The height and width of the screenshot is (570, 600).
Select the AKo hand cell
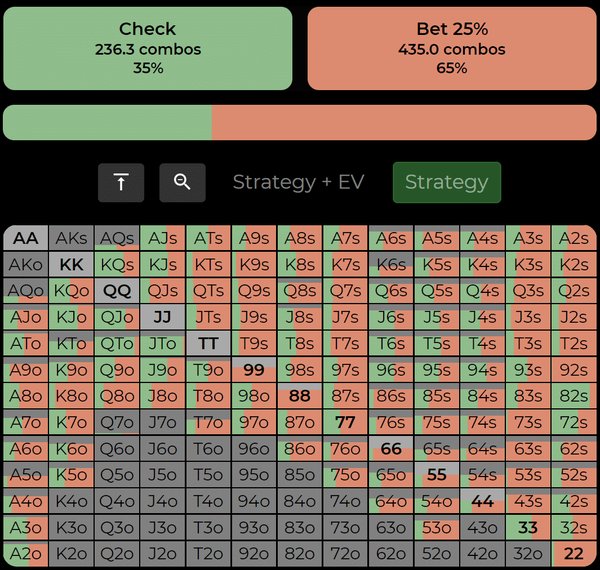[26, 265]
